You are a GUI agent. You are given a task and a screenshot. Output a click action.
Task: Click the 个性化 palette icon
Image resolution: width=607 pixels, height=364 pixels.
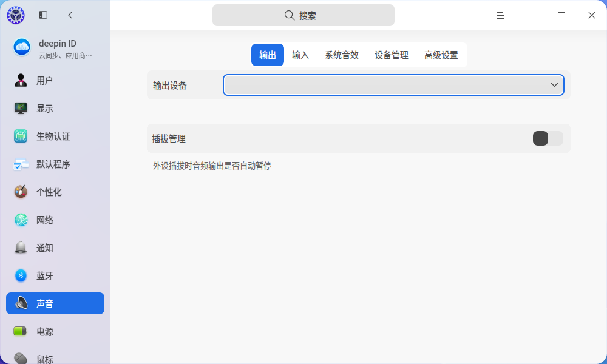coord(21,192)
